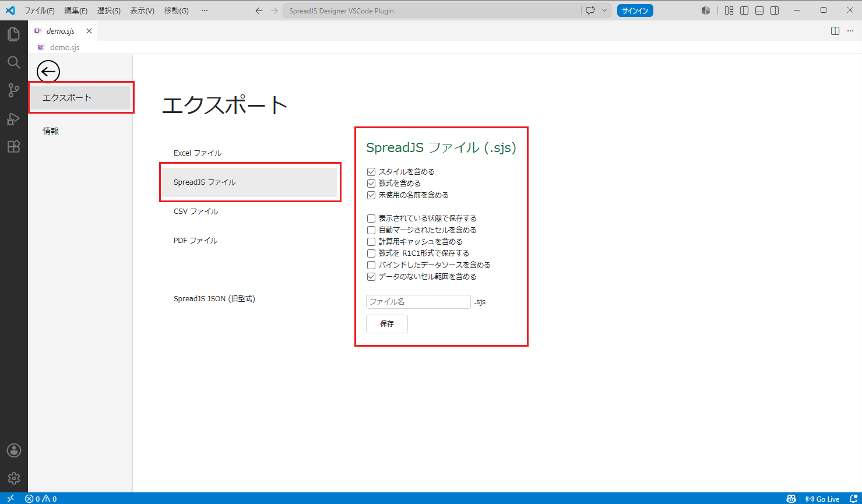The image size is (862, 504).
Task: Enable 自動マージされたセルを含める
Action: coord(371,230)
